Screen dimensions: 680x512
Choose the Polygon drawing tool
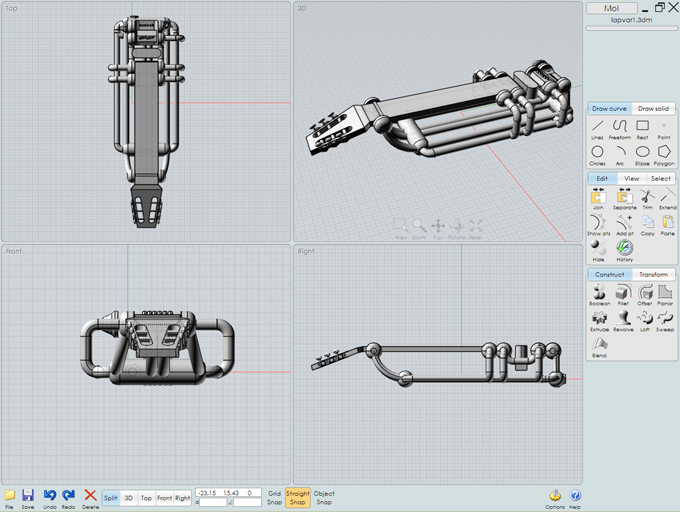pyautogui.click(x=666, y=155)
